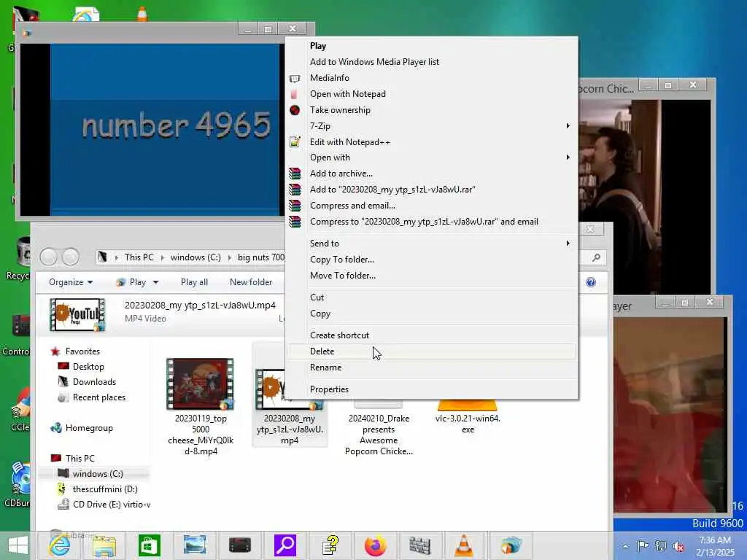The height and width of the screenshot is (560, 747).
Task: Expand the Open with submenu arrow
Action: click(568, 157)
